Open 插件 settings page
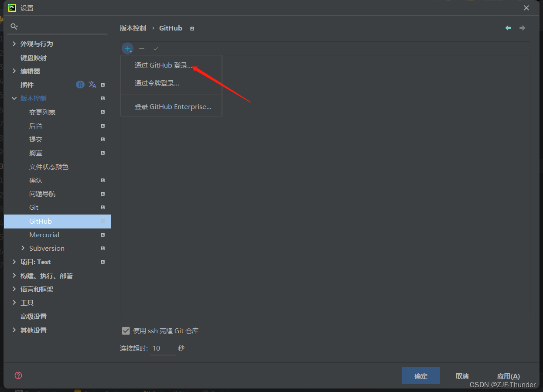Viewport: 543px width, 392px height. click(27, 85)
